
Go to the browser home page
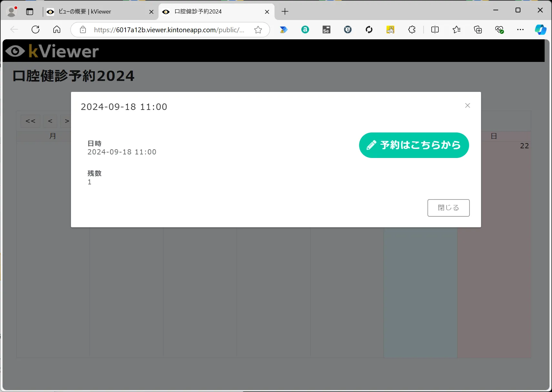tap(57, 30)
